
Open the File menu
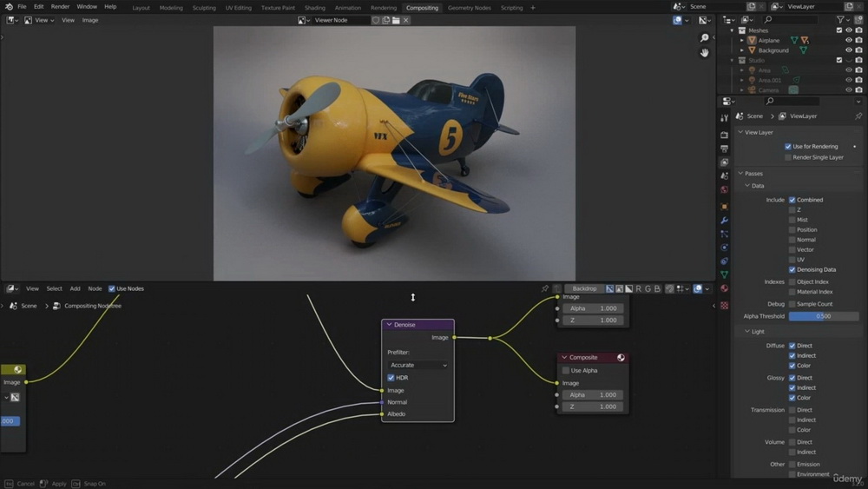pyautogui.click(x=23, y=7)
